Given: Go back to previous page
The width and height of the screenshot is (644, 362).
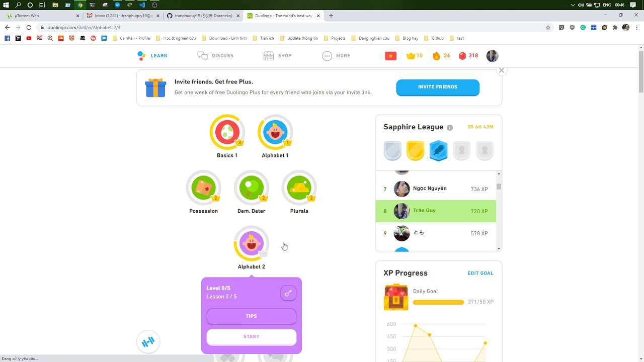Looking at the screenshot, I should (7, 28).
